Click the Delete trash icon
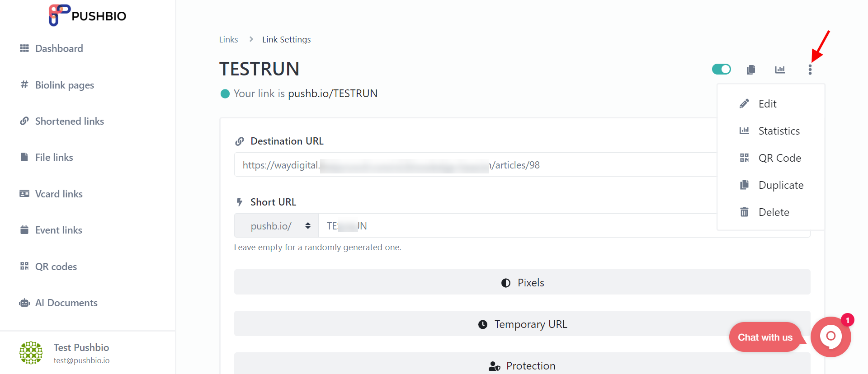Viewport: 868px width, 374px height. point(744,212)
